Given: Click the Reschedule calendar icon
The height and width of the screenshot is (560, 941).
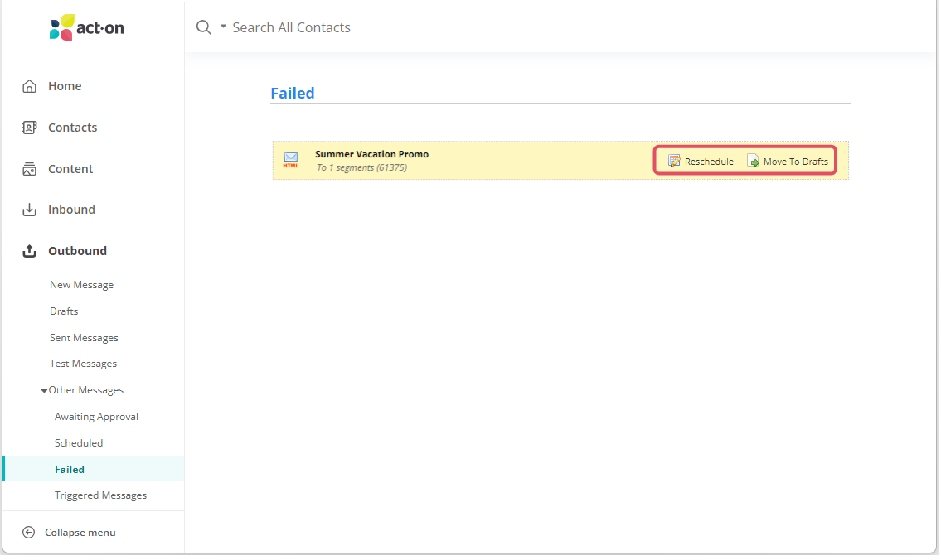Looking at the screenshot, I should pyautogui.click(x=675, y=162).
